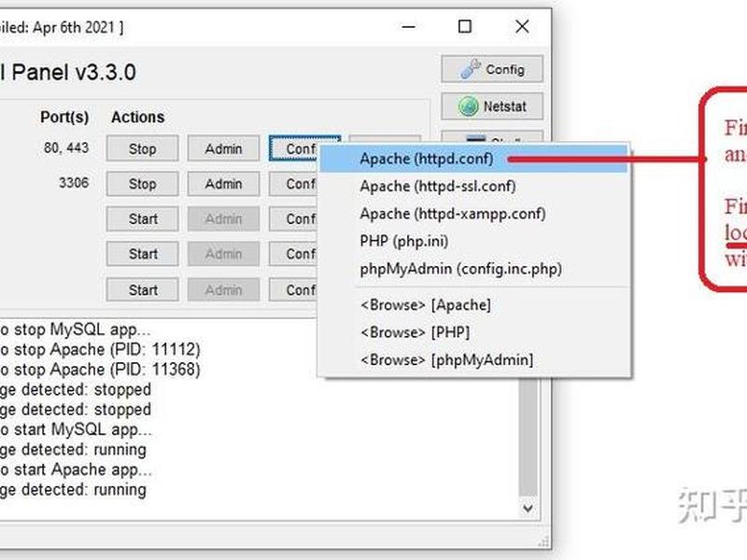This screenshot has height=560, width=747.
Task: Start the third module in the list
Action: (x=143, y=219)
